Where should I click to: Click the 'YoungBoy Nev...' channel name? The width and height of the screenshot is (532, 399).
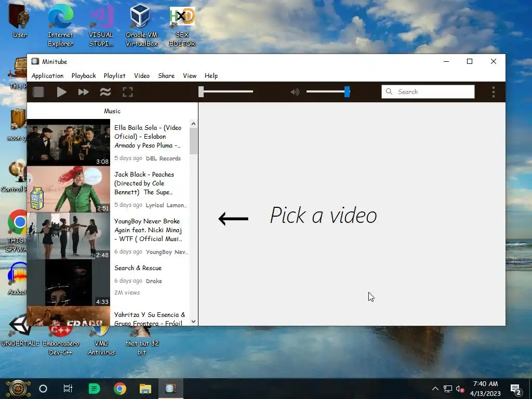(167, 252)
